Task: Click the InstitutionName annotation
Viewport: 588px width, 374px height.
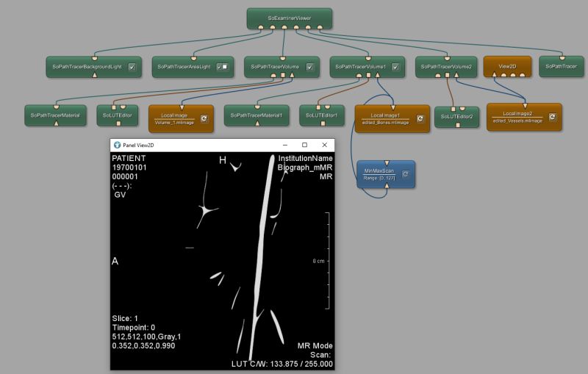Action: coord(305,158)
